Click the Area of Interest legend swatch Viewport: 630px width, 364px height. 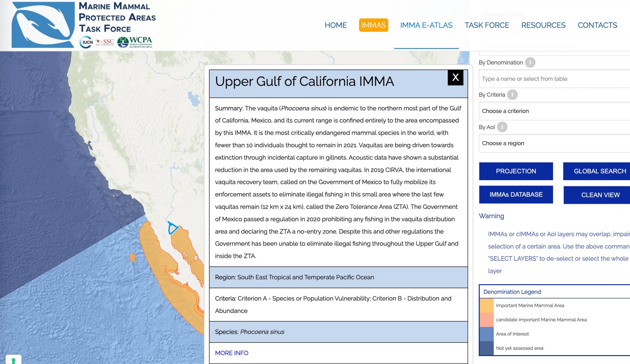point(487,334)
